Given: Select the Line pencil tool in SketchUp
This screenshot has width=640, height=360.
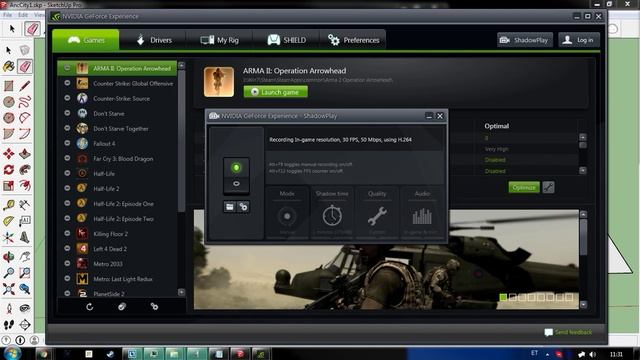Looking at the screenshot, I should point(24,86).
